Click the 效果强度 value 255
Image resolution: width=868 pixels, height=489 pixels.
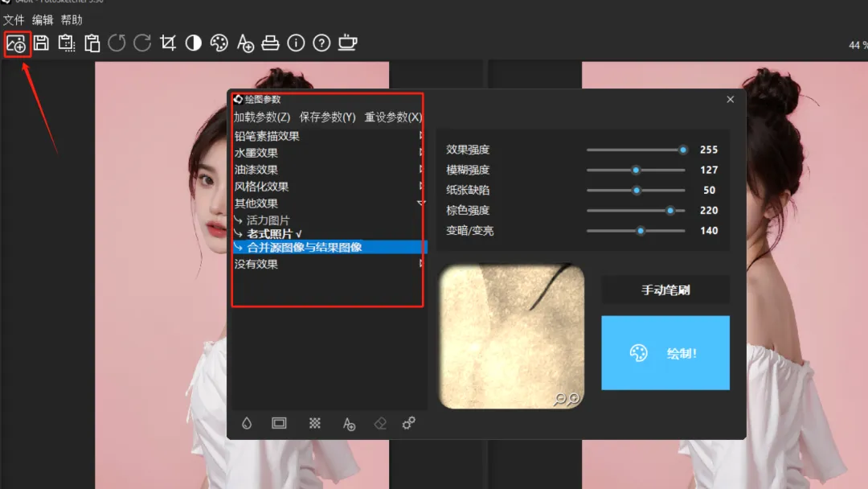pyautogui.click(x=709, y=150)
